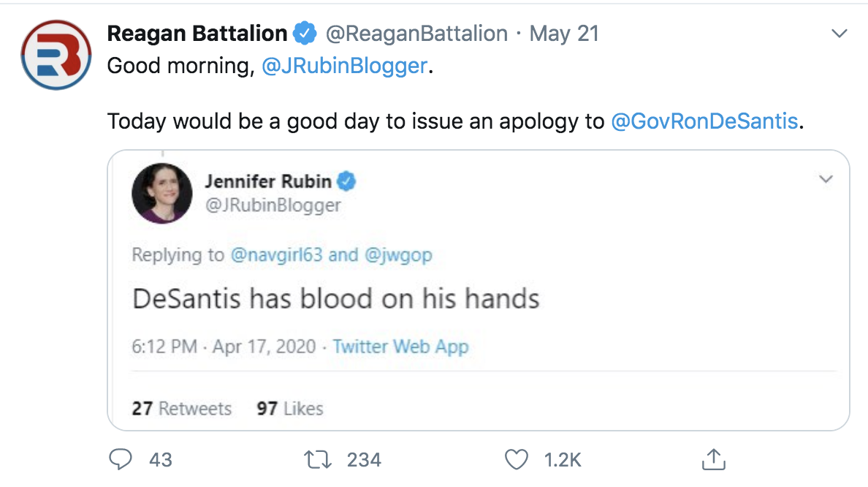Viewport: 868px width, 487px height.
Task: Like the tweet with the heart icon
Action: [x=517, y=459]
